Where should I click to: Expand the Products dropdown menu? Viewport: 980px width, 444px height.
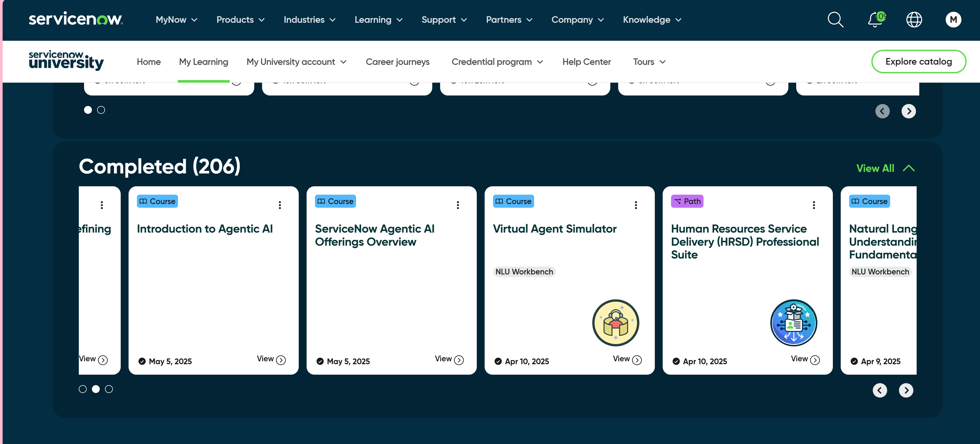240,20
